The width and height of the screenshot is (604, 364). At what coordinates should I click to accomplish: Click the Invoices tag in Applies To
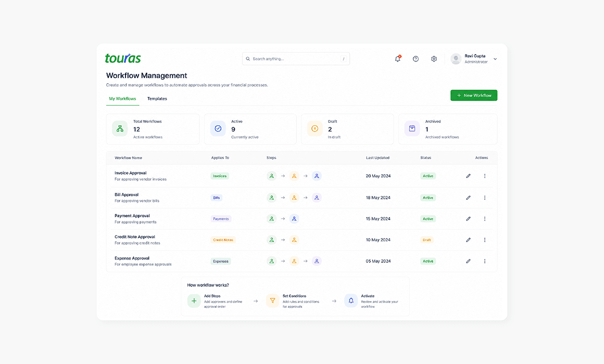(x=220, y=176)
